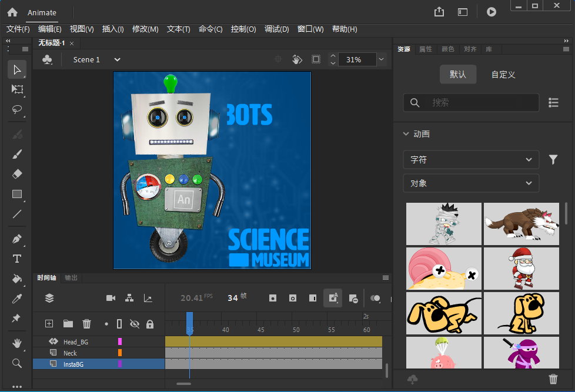Select the Lasso tool

tap(17, 109)
